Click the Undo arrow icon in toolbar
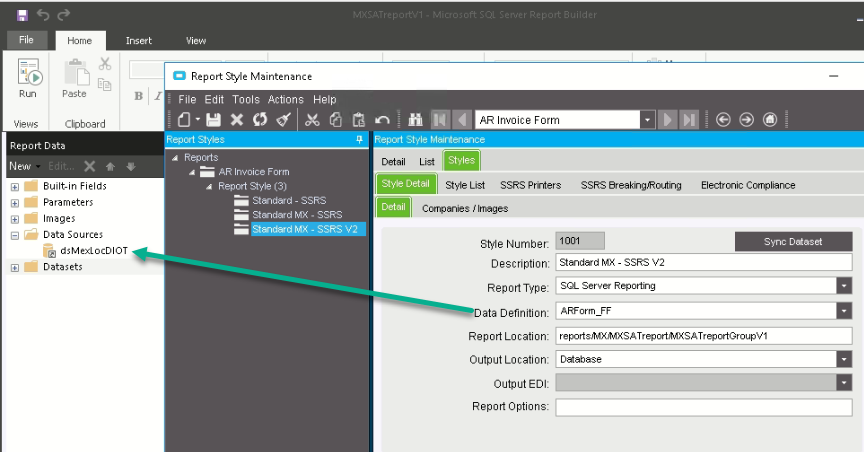Screen dimensions: 864x452 [x=382, y=120]
